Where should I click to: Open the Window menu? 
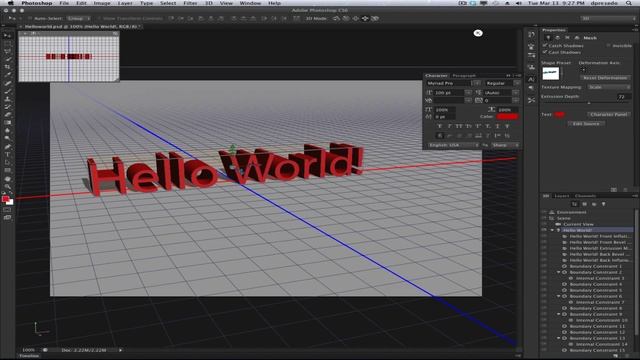[x=250, y=3]
